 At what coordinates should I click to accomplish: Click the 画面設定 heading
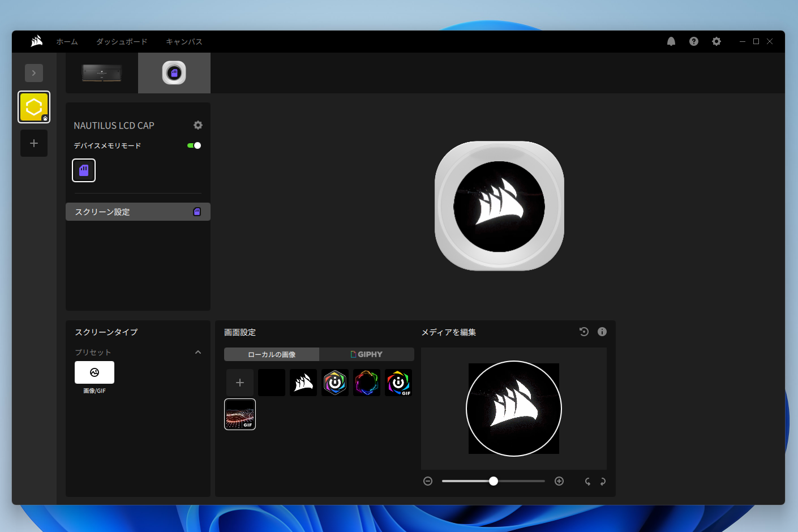[x=240, y=332]
